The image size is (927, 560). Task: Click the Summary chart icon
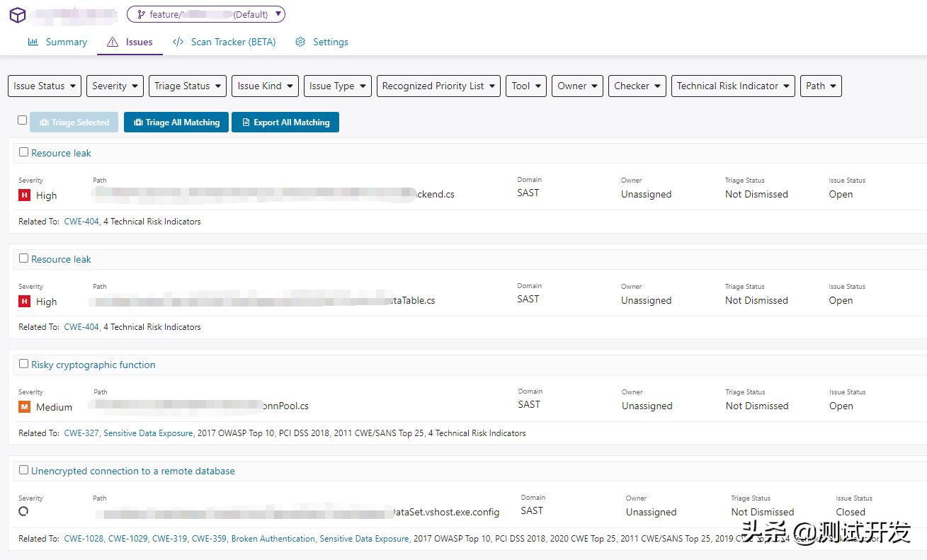click(33, 42)
